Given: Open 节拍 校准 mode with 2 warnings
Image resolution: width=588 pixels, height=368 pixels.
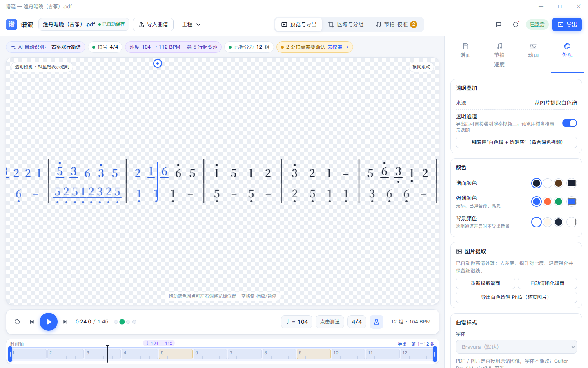Looking at the screenshot, I should click(396, 25).
